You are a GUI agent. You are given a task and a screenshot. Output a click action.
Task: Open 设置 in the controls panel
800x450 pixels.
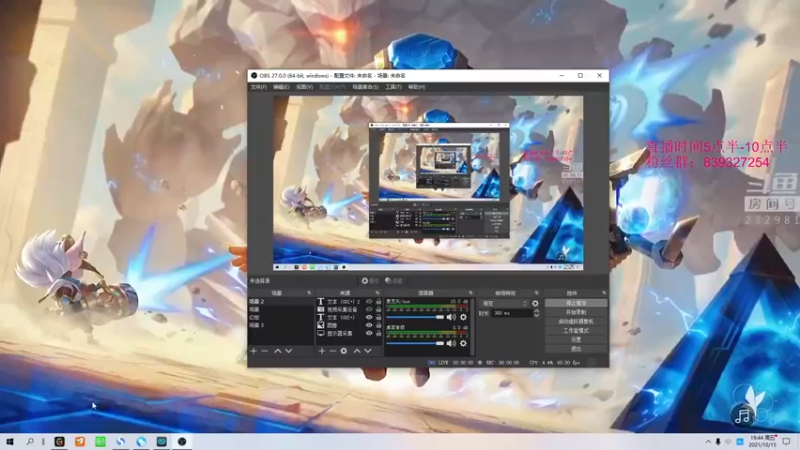click(x=576, y=340)
